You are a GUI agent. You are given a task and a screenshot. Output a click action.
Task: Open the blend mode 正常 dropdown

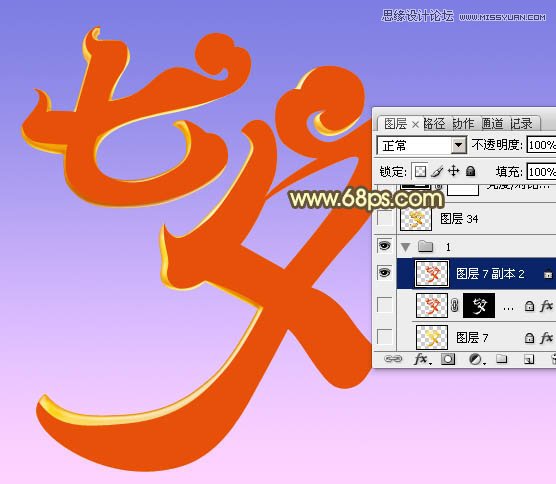[x=421, y=145]
